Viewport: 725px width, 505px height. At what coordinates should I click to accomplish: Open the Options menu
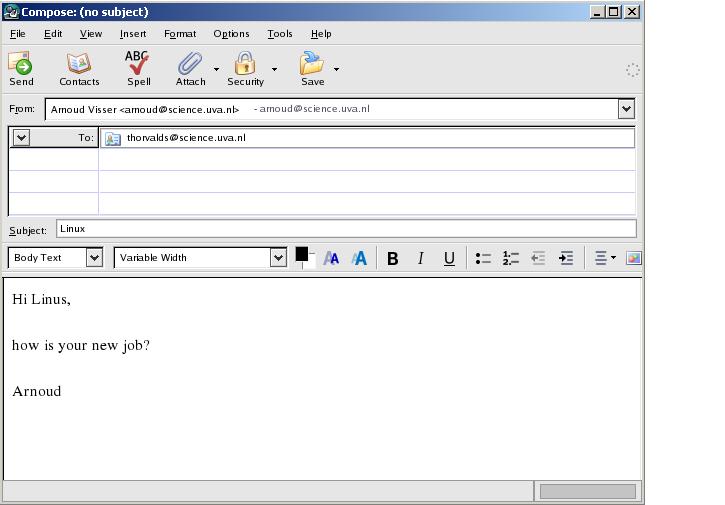click(231, 34)
